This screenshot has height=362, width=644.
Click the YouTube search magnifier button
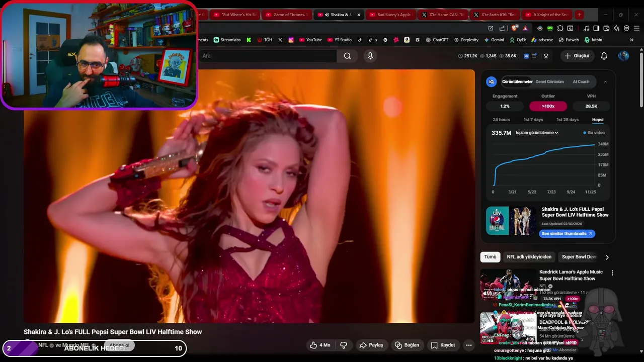tap(347, 56)
